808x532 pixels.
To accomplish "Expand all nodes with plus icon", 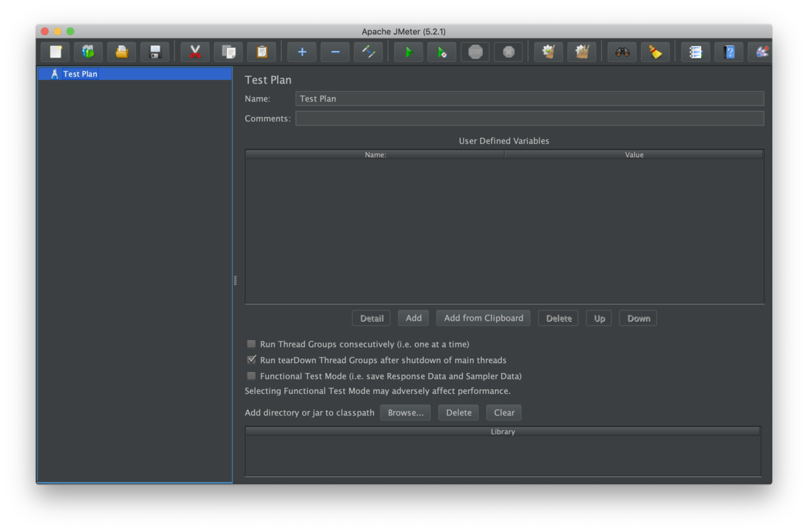I will click(302, 52).
